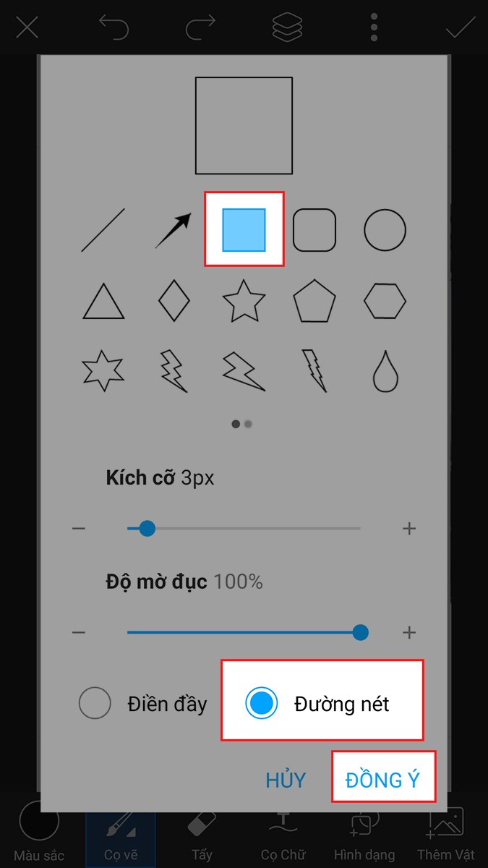Increase Kích cỡ with plus button
Image resolution: width=488 pixels, height=868 pixels.
pos(409,529)
